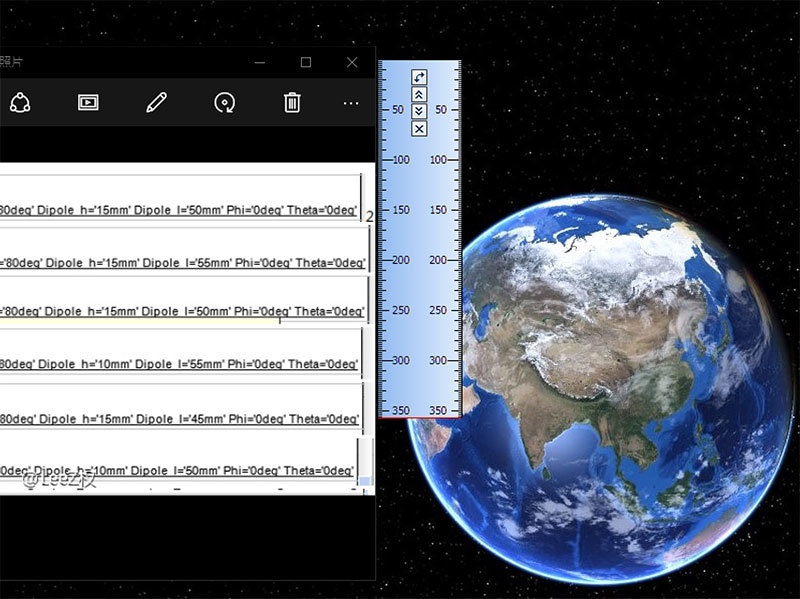This screenshot has height=599, width=800.
Task: Minimize the Photos window
Action: [x=260, y=62]
